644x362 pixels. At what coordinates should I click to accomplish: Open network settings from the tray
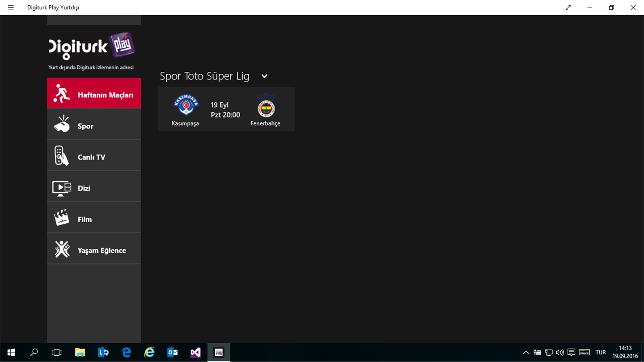548,353
